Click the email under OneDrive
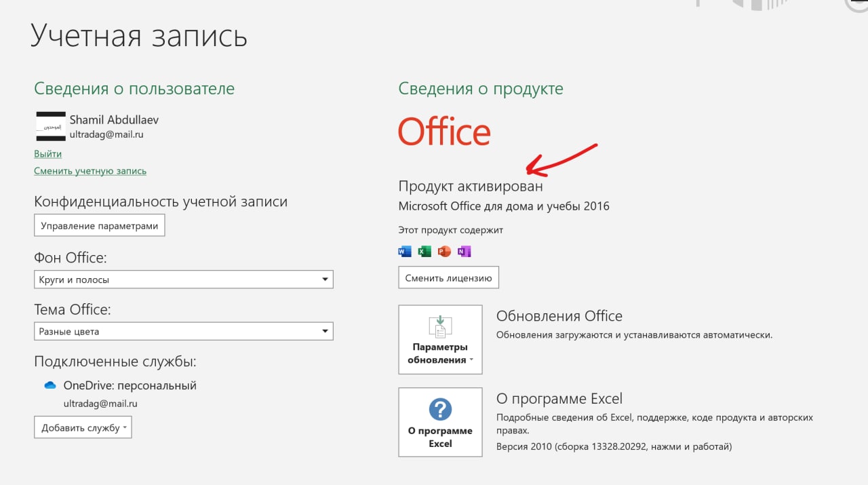 [100, 404]
